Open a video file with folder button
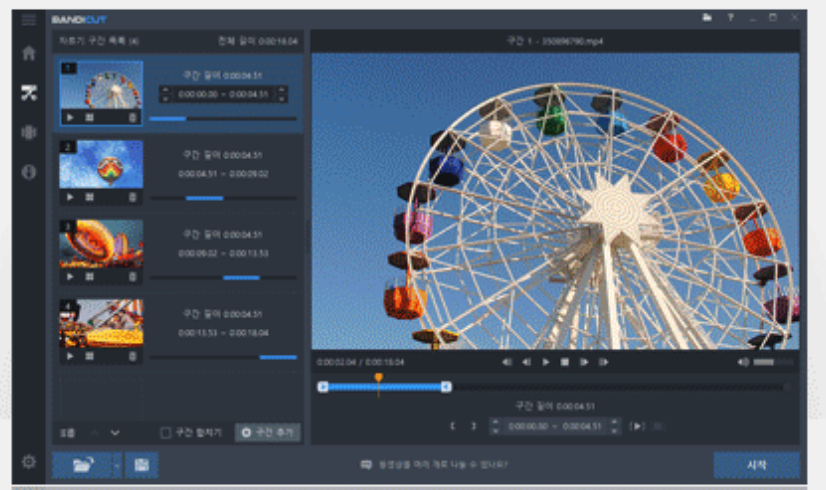Image resolution: width=826 pixels, height=490 pixels. (82, 465)
